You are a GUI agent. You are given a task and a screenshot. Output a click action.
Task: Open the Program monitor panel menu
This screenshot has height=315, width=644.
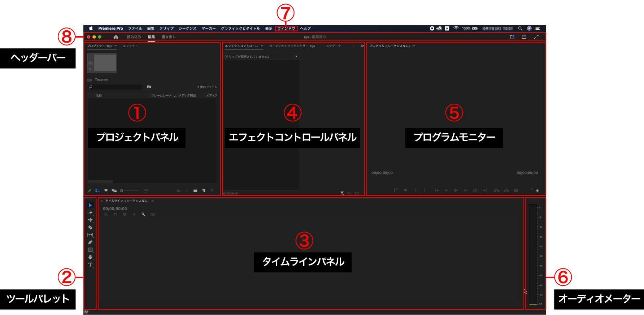coord(414,46)
